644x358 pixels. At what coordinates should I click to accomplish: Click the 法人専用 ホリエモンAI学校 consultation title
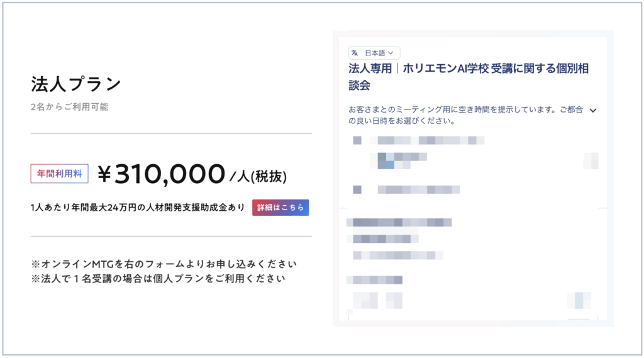(x=468, y=76)
